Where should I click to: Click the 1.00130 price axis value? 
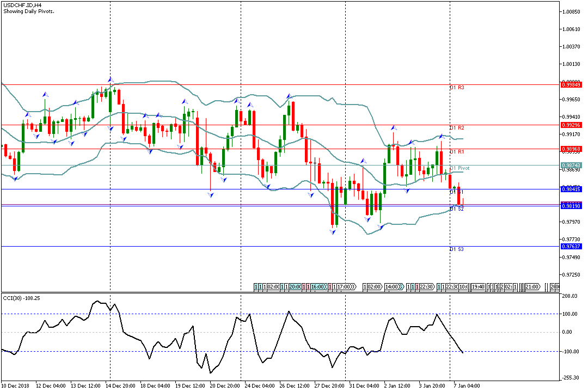pyautogui.click(x=571, y=64)
